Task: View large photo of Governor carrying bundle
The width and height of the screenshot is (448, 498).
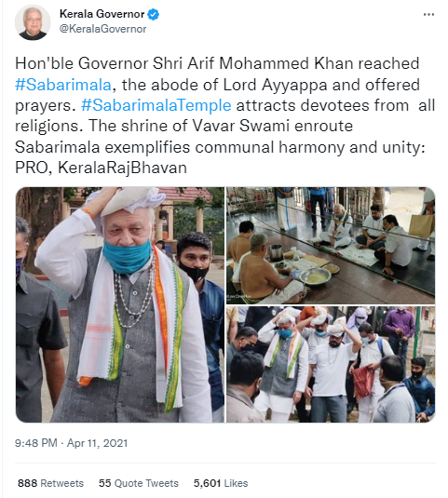Action: (x=120, y=304)
